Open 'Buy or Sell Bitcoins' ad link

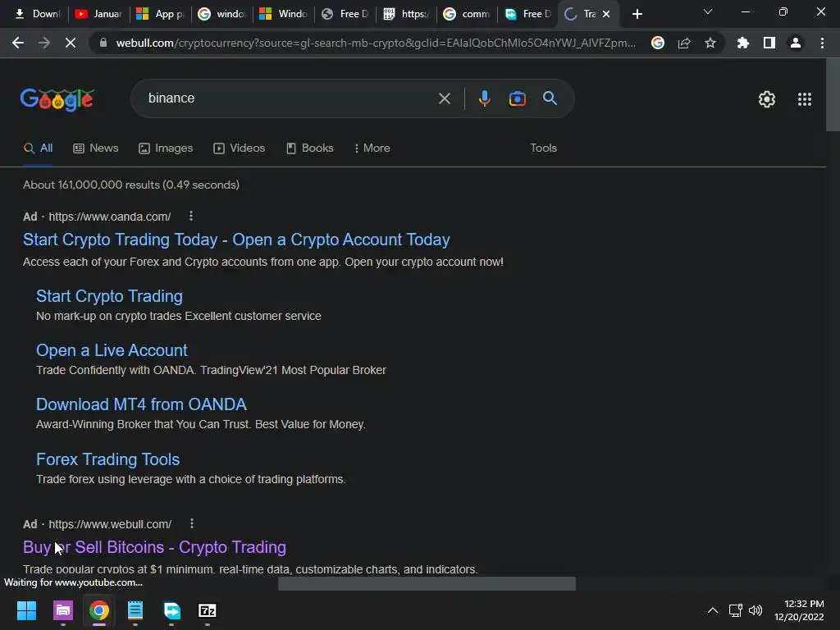[x=154, y=547]
